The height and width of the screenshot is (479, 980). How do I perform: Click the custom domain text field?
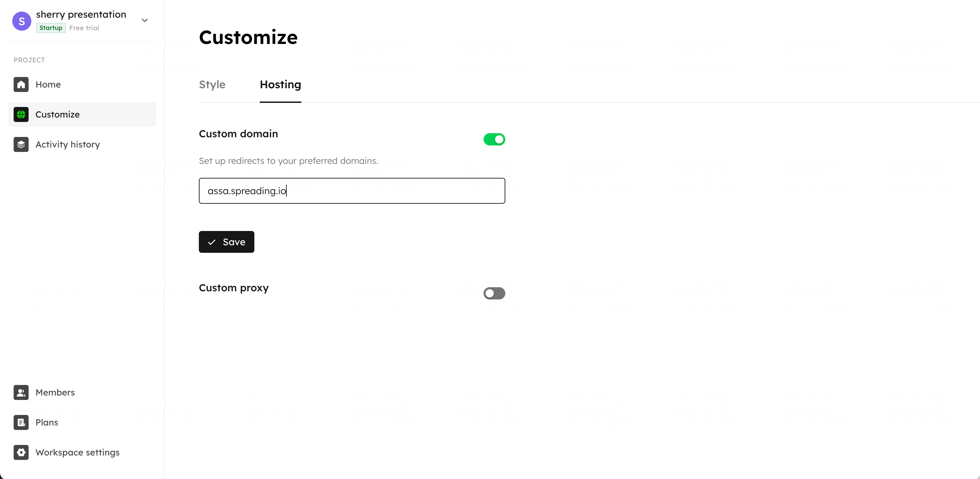pos(352,191)
